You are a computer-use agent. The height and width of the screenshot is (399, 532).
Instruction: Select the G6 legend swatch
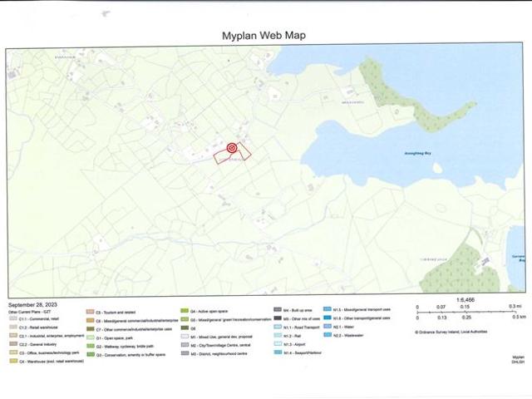click(x=185, y=328)
